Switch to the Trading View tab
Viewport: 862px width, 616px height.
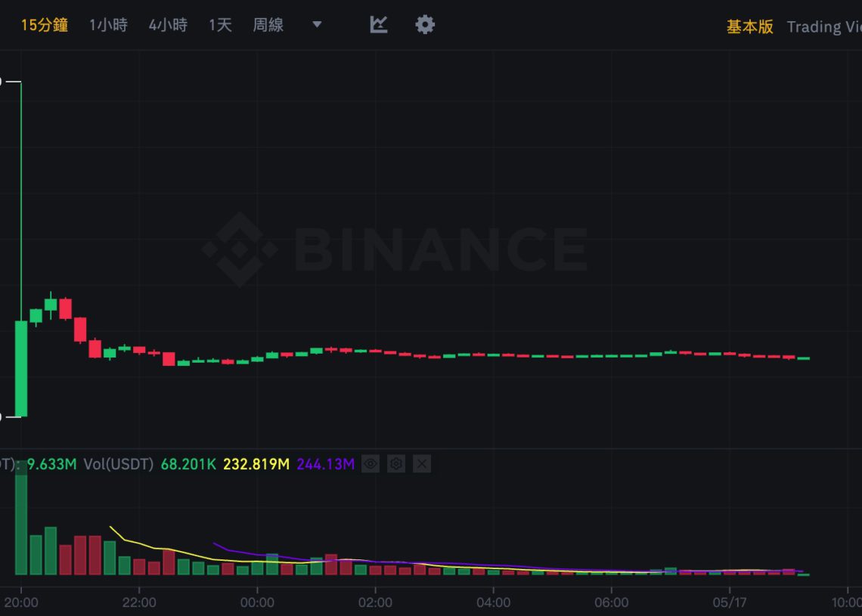tap(823, 26)
